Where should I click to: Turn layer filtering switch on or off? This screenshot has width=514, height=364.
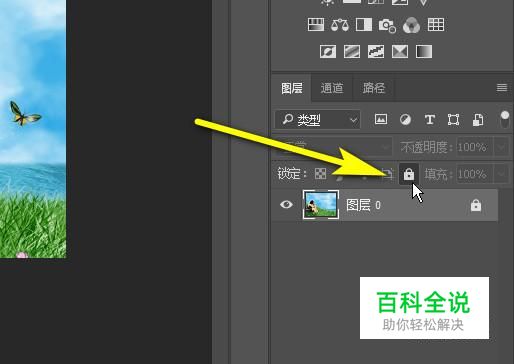click(505, 119)
